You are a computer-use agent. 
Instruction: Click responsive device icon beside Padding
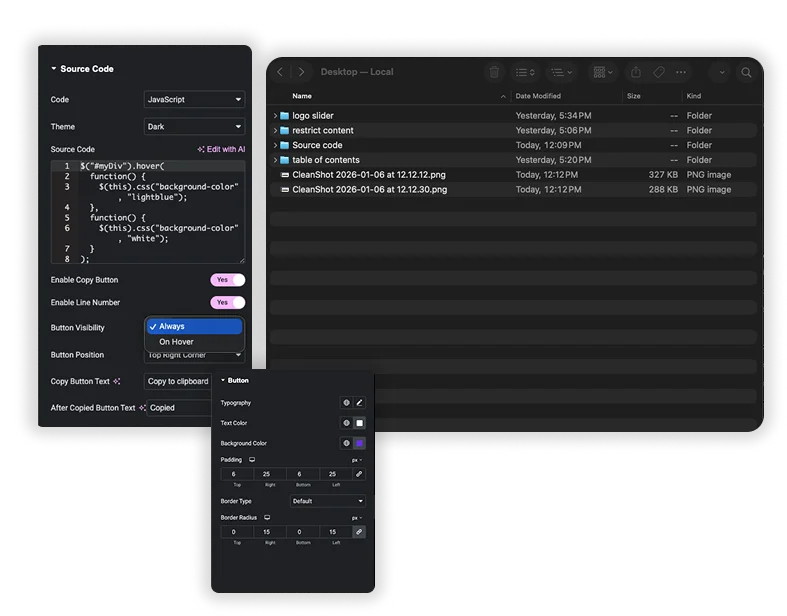252,459
